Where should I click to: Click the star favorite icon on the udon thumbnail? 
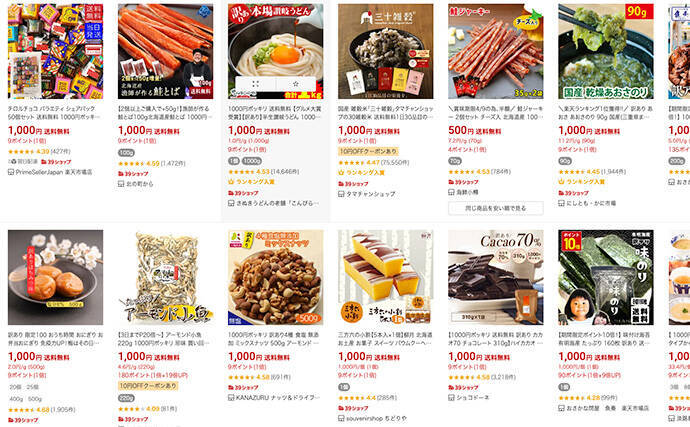click(296, 84)
